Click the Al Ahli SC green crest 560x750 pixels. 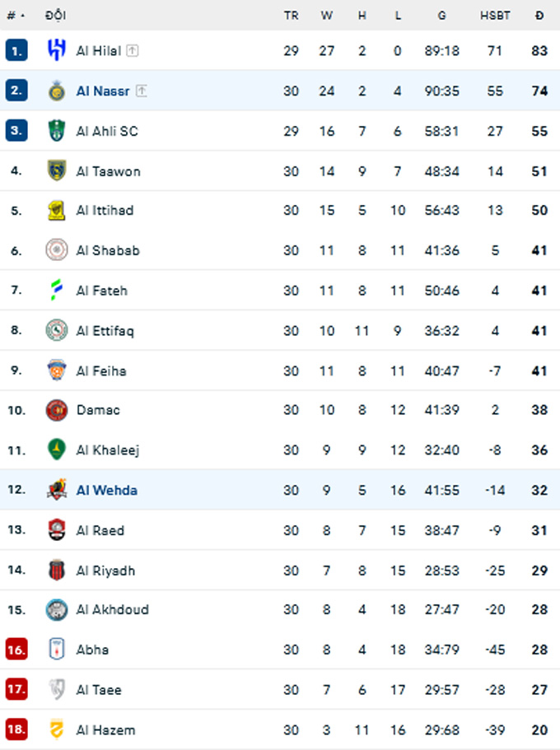coord(57,131)
